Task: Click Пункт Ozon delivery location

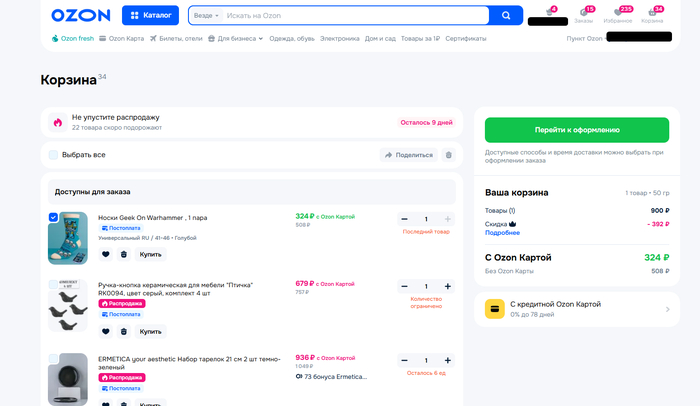Action: (x=584, y=38)
